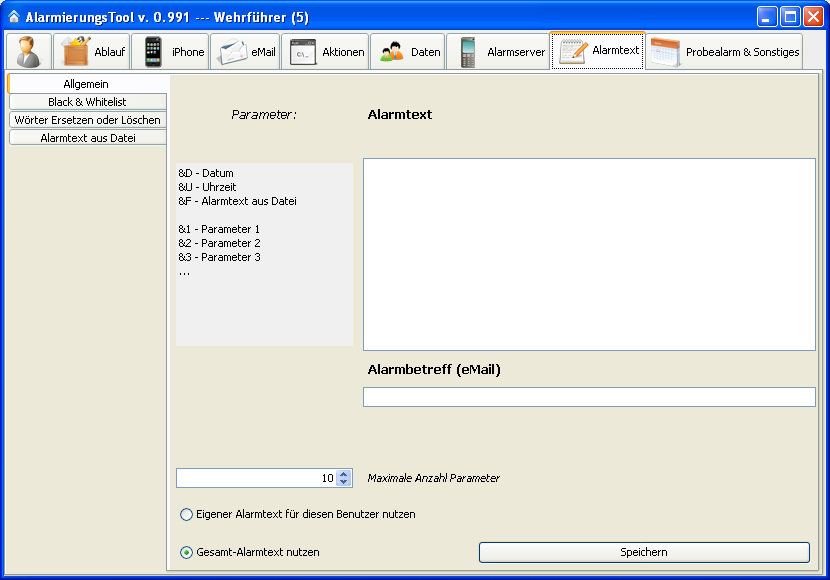830x580 pixels.
Task: Open the user profile tab icon
Action: click(28, 52)
